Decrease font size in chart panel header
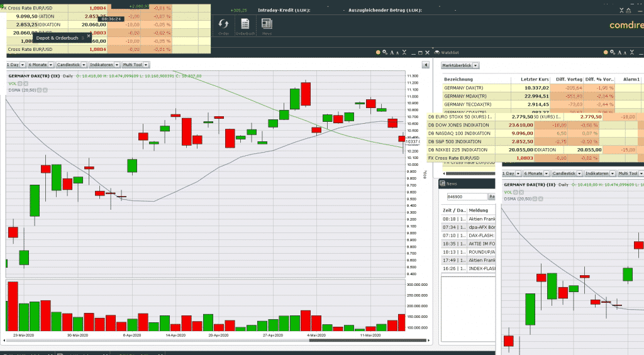The height and width of the screenshot is (355, 644). coord(397,53)
